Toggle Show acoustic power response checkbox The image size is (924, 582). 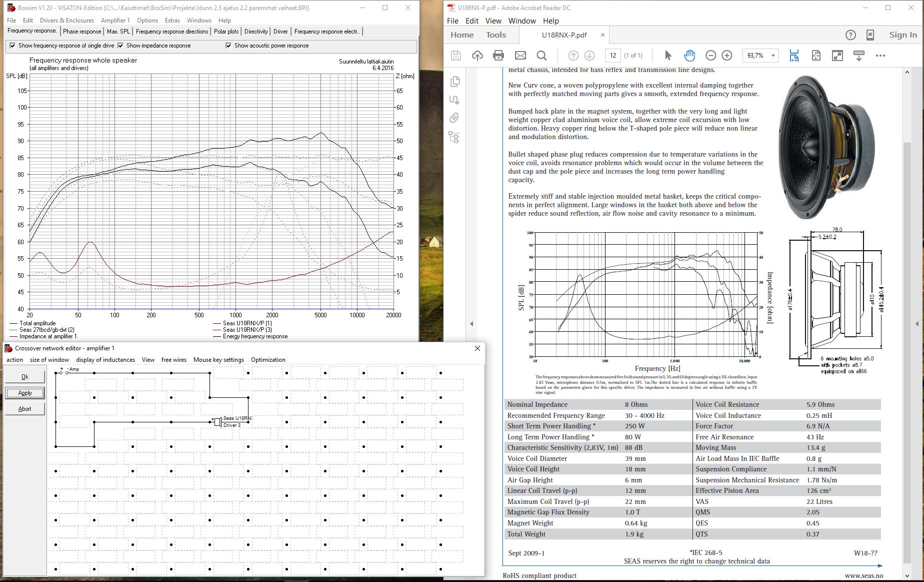(x=228, y=46)
